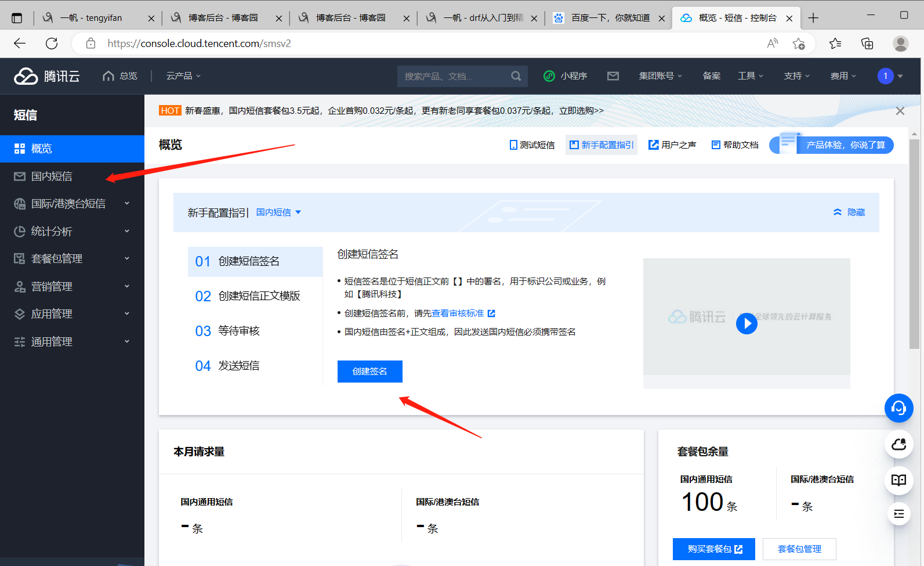The image size is (924, 566).
Task: Open online customer service headset icon
Action: [x=899, y=408]
